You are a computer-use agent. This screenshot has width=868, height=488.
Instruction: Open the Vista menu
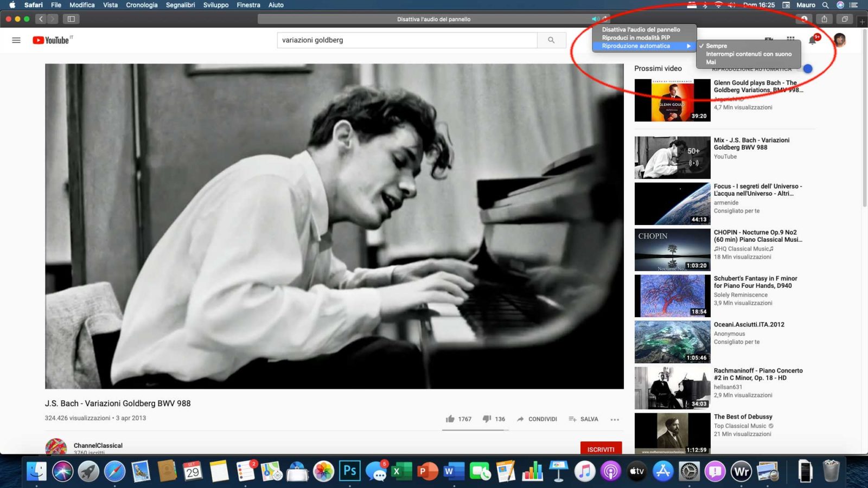click(110, 5)
